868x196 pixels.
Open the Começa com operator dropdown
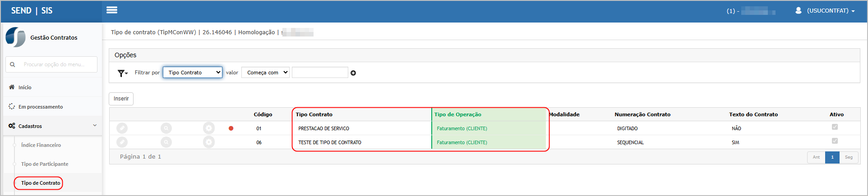coord(265,73)
